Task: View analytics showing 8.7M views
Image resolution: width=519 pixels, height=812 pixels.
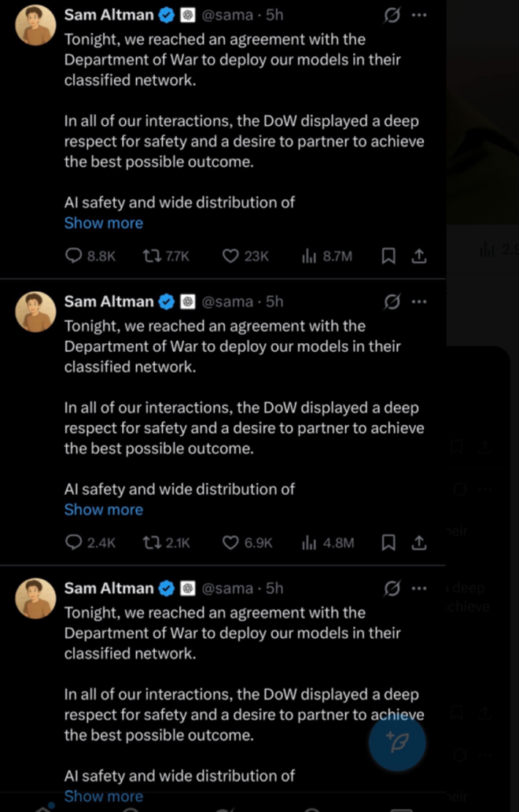Action: [x=307, y=256]
